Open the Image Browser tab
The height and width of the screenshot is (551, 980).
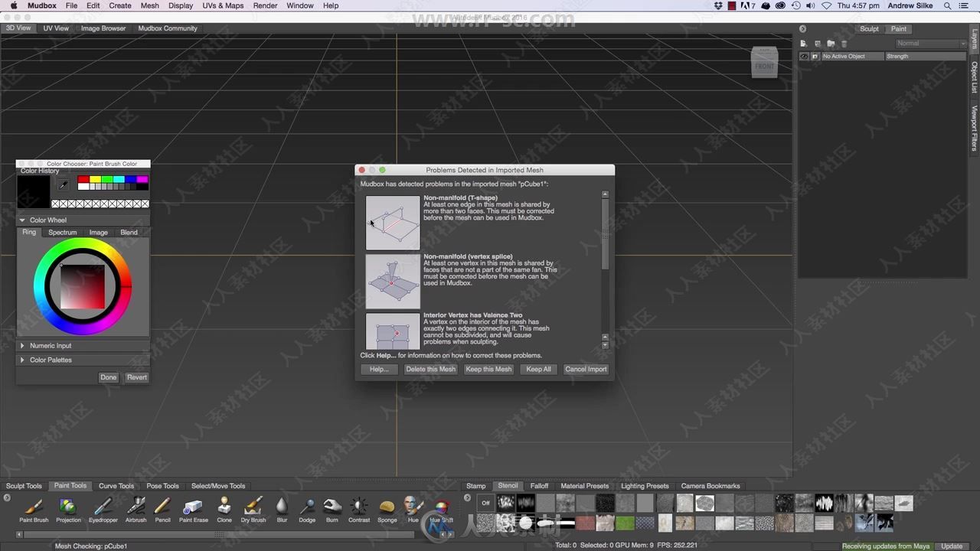click(x=103, y=28)
